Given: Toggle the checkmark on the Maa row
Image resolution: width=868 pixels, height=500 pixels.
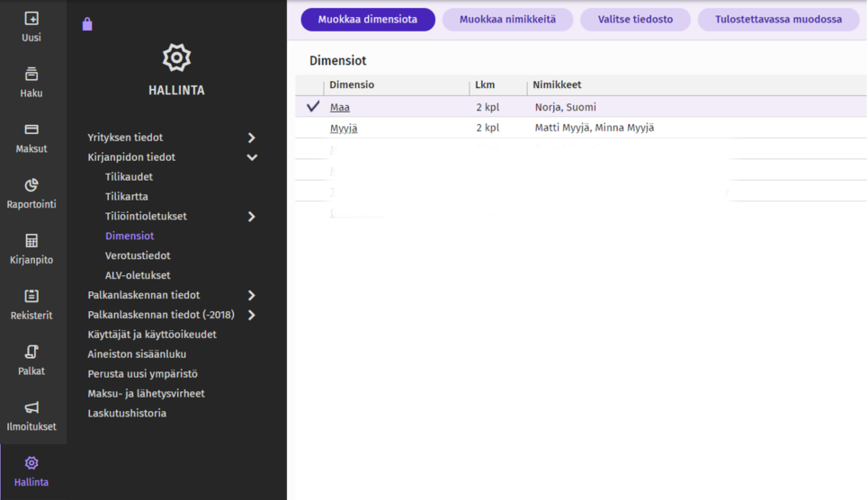Looking at the screenshot, I should click(313, 106).
